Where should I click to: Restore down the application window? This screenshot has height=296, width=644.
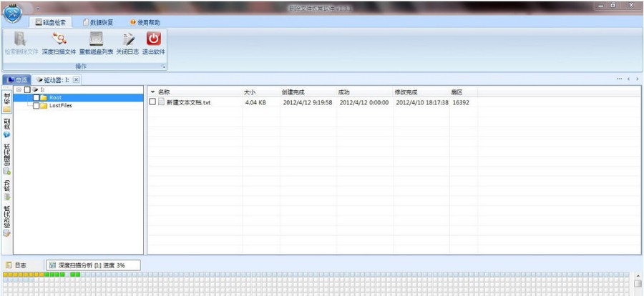coord(613,6)
